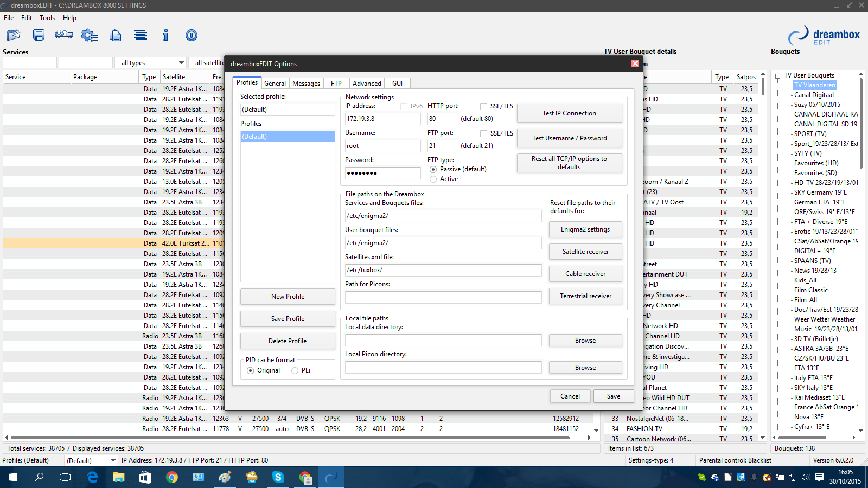Screen dimensions: 868x488
Task: Click the Test IP Connection button
Action: pos(569,113)
